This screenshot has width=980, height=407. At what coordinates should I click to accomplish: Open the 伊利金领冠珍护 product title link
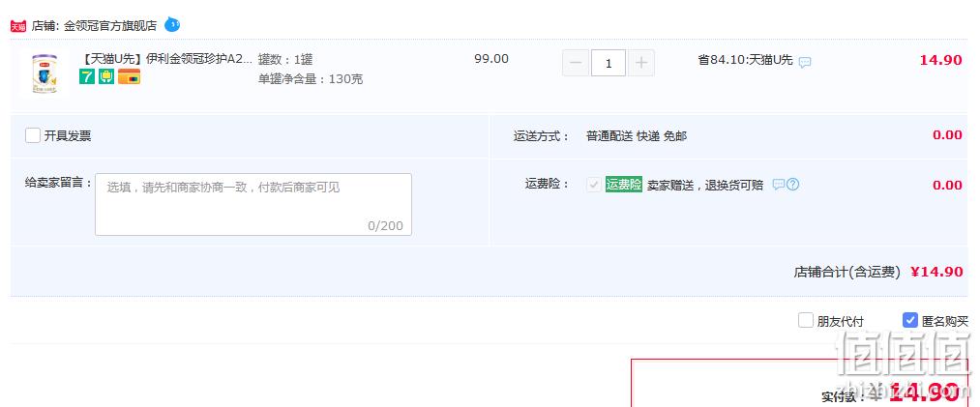click(166, 59)
